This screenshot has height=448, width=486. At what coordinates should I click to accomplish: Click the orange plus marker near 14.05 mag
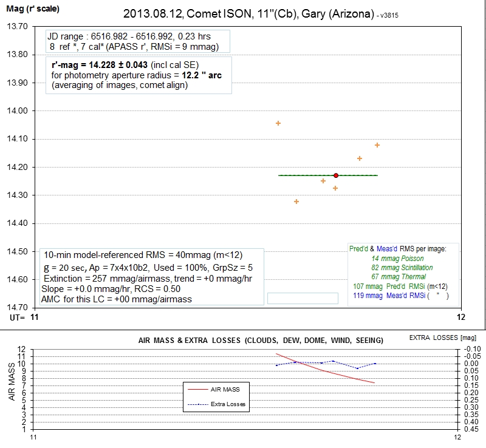tap(278, 123)
